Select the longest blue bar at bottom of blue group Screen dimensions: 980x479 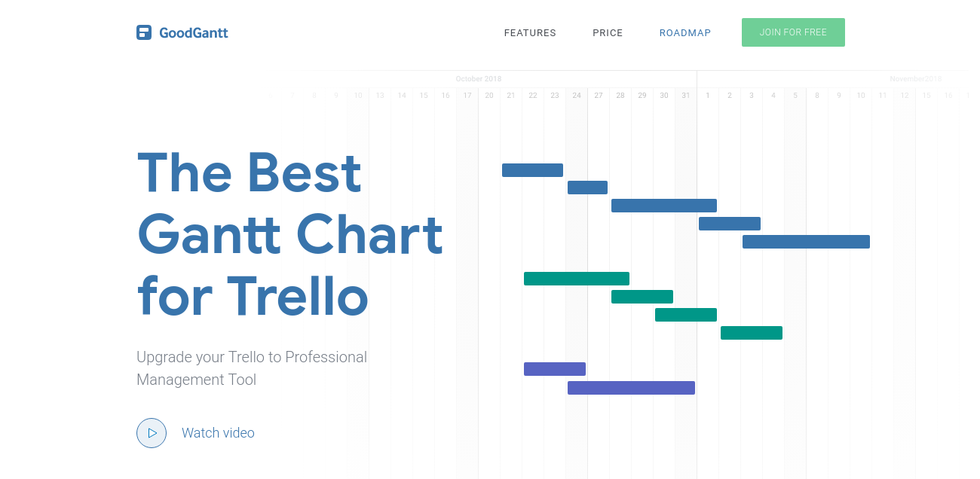tap(806, 242)
